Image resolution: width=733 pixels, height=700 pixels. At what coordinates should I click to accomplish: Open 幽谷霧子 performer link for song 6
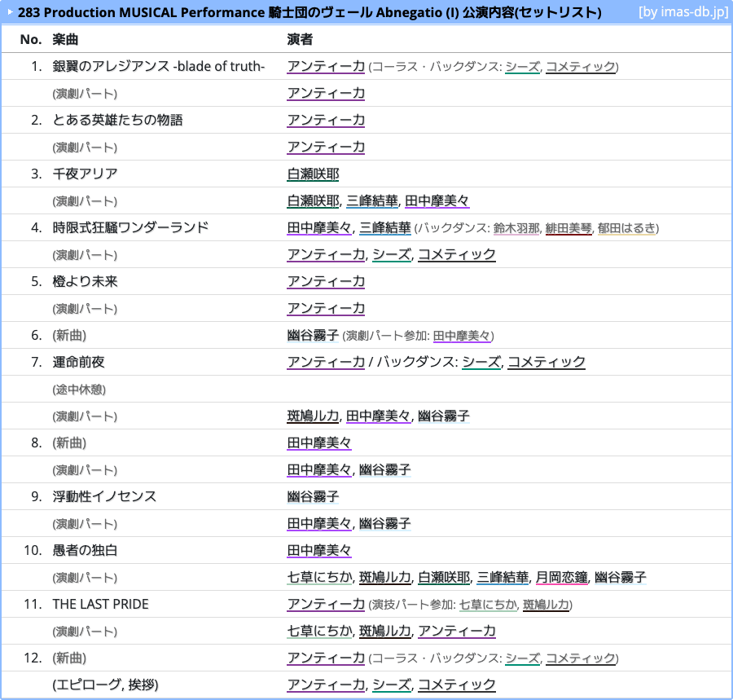313,335
